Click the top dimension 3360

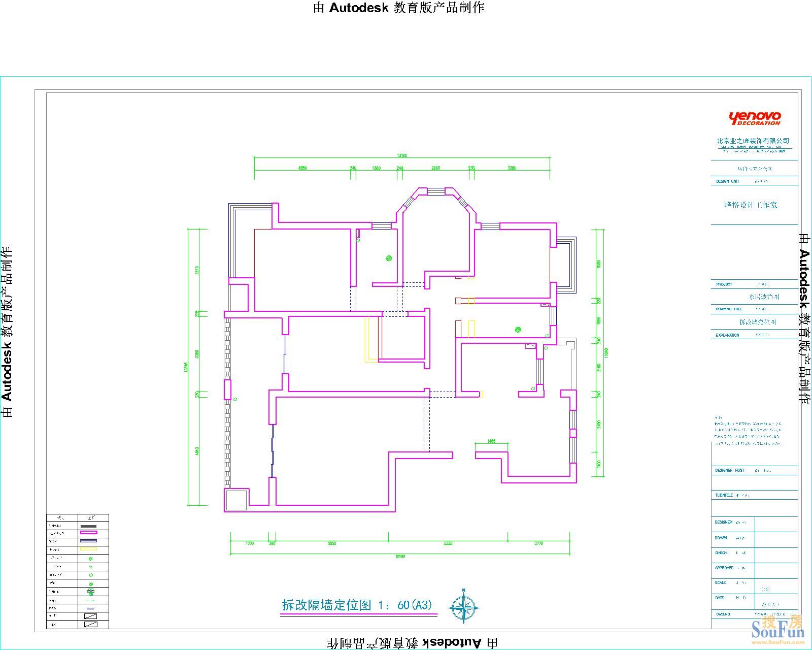click(512, 168)
